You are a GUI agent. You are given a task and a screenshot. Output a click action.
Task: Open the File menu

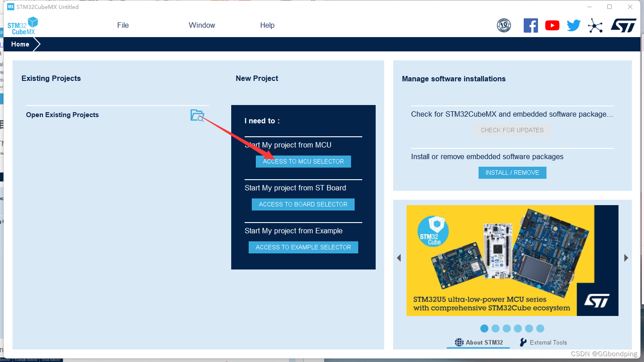(123, 25)
